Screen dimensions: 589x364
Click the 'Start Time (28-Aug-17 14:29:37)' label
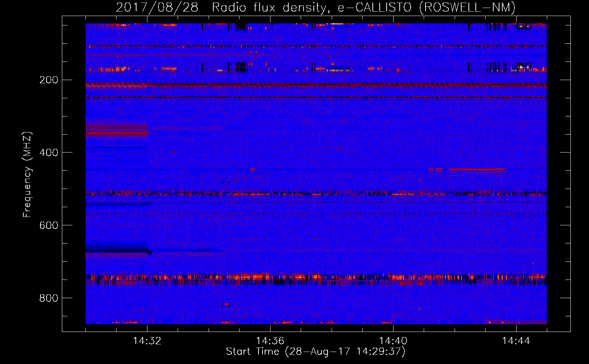point(316,352)
